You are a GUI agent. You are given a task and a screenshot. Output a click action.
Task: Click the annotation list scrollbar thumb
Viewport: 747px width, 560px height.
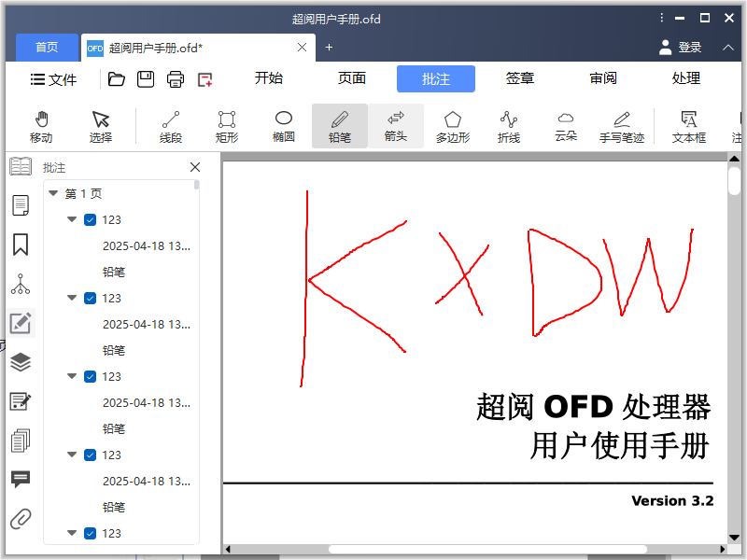pos(196,185)
